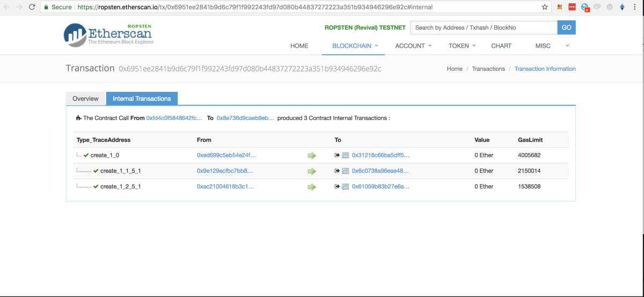Bookmark this page with the star icon
This screenshot has width=644, height=297.
click(x=545, y=8)
